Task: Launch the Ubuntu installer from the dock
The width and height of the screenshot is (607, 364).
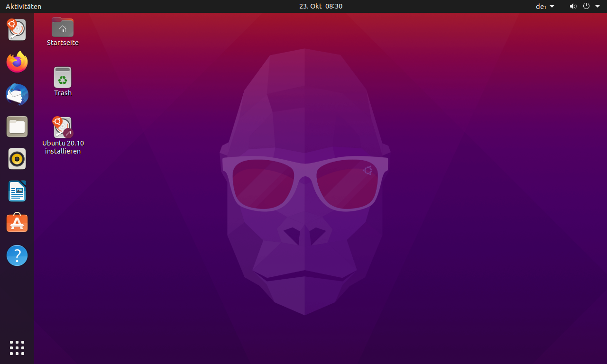Action: 17,29
